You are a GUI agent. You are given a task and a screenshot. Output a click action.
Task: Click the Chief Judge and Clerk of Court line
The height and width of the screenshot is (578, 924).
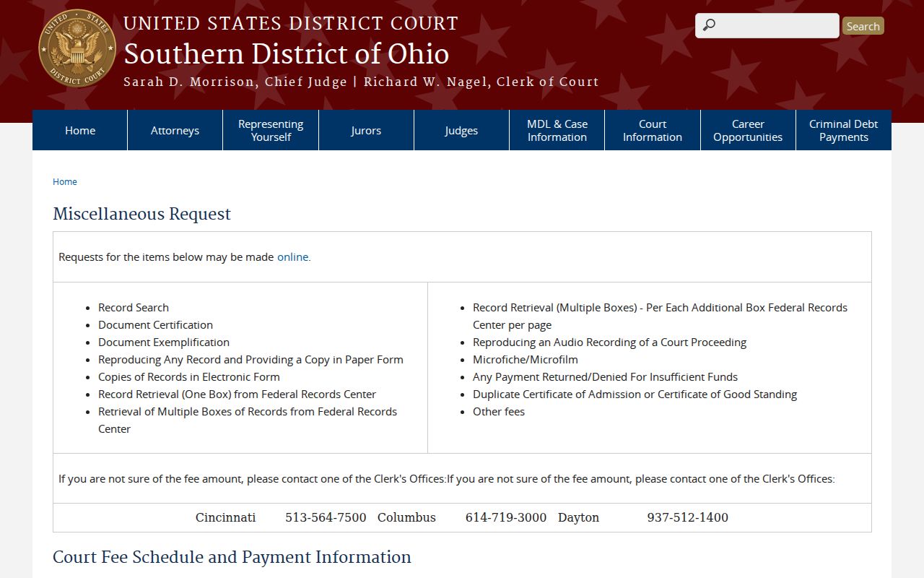pyautogui.click(x=361, y=82)
